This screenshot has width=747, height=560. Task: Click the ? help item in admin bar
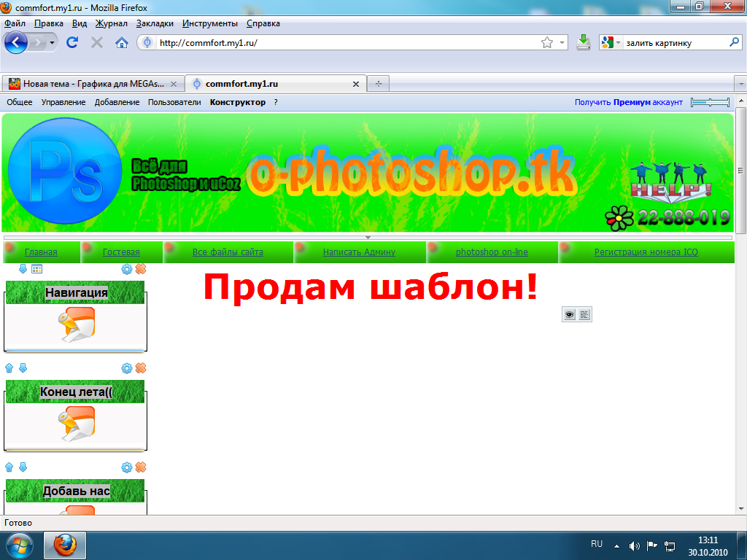point(275,102)
